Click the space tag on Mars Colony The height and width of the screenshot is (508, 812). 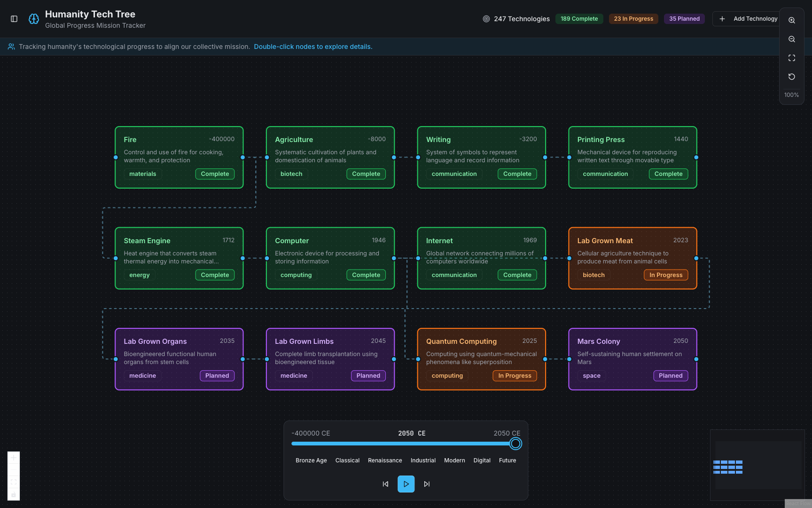[x=592, y=376]
